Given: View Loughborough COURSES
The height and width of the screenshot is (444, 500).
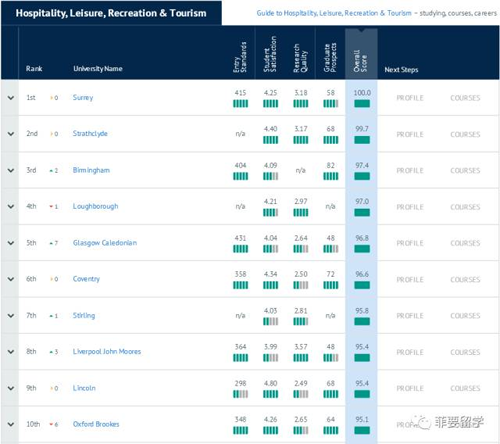Looking at the screenshot, I should click(465, 207).
